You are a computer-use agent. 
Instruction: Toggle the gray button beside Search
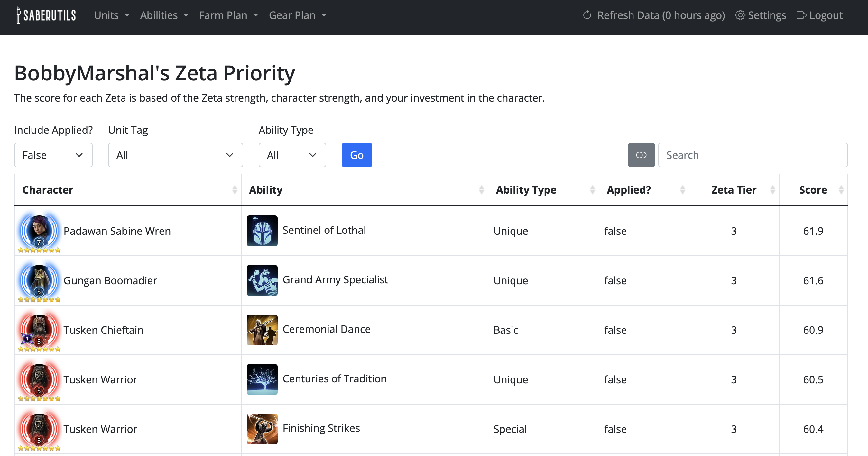(x=641, y=155)
